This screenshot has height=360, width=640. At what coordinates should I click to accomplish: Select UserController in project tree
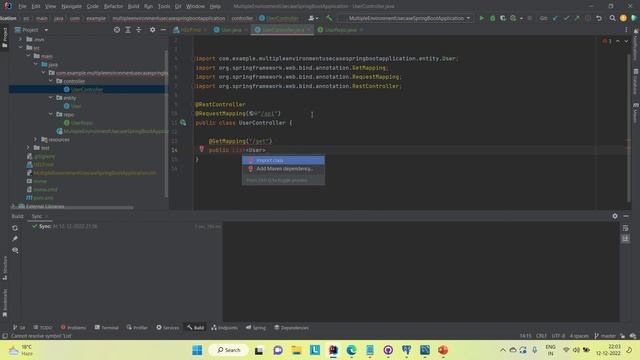pyautogui.click(x=87, y=89)
